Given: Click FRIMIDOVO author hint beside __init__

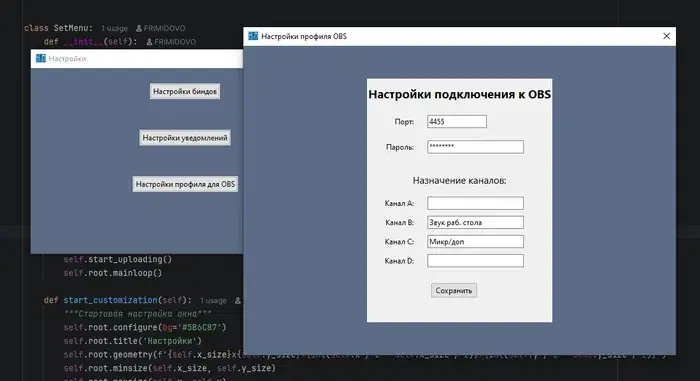Looking at the screenshot, I should point(171,42).
